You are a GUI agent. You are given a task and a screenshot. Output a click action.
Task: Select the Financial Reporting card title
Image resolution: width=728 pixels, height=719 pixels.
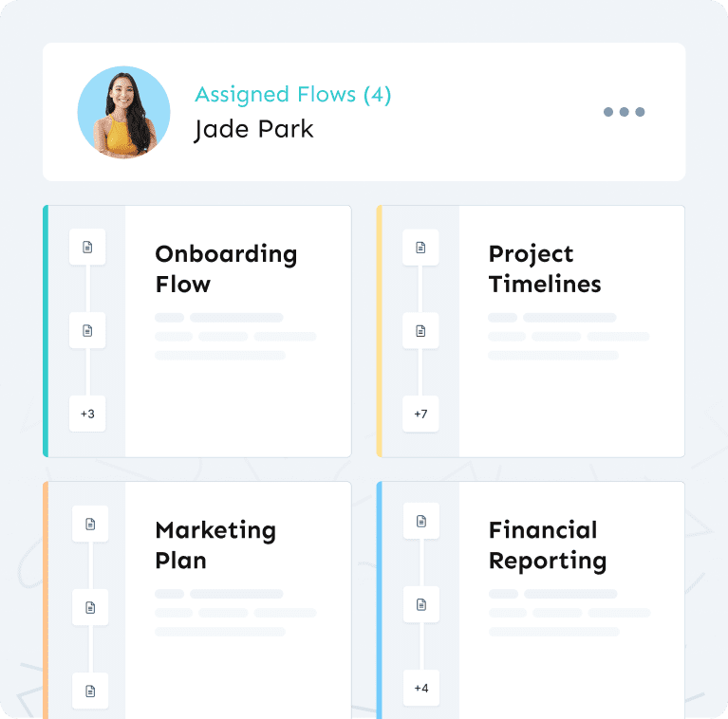[x=547, y=544]
